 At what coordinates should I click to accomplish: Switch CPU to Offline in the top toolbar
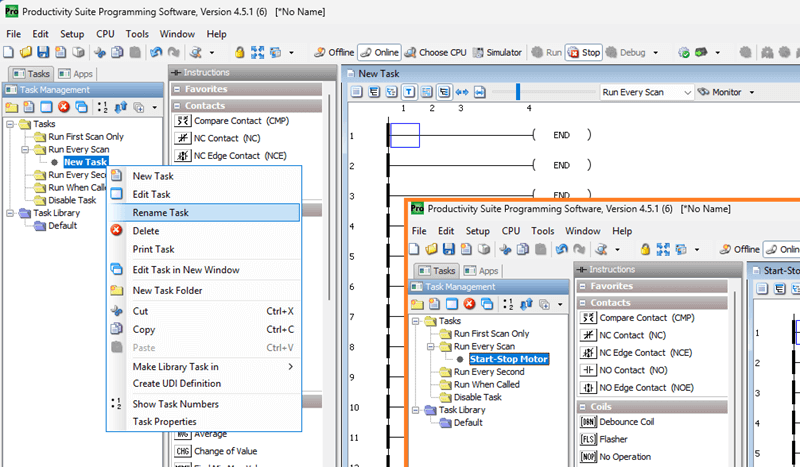click(x=334, y=52)
